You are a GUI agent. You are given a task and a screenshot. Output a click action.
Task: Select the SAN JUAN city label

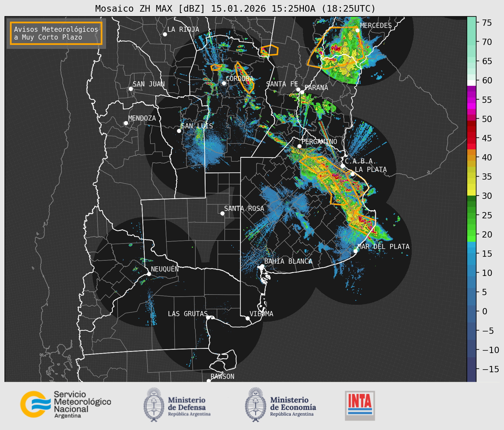click(x=149, y=84)
